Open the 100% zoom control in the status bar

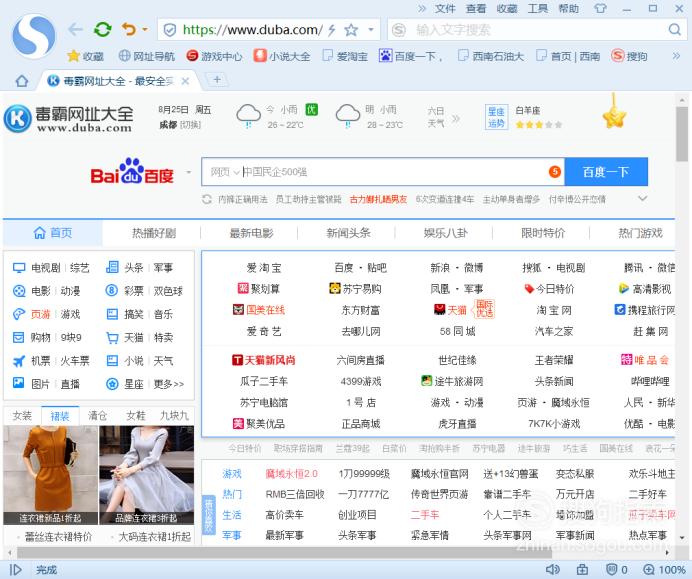tap(665, 570)
